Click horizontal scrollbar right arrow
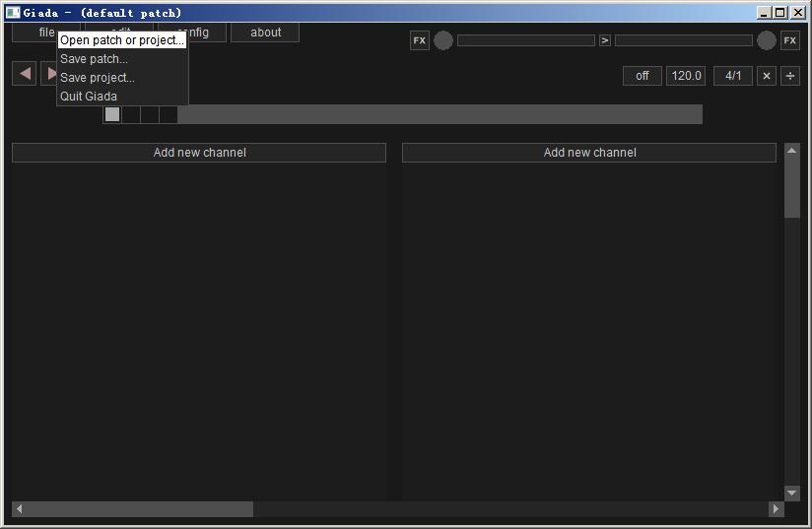This screenshot has width=812, height=529. pos(776,509)
